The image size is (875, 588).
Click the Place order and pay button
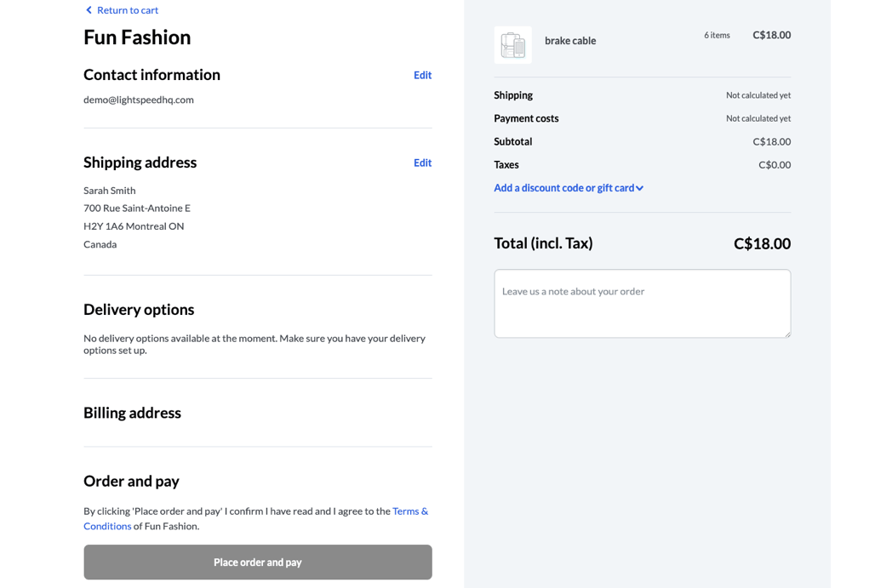pyautogui.click(x=258, y=562)
